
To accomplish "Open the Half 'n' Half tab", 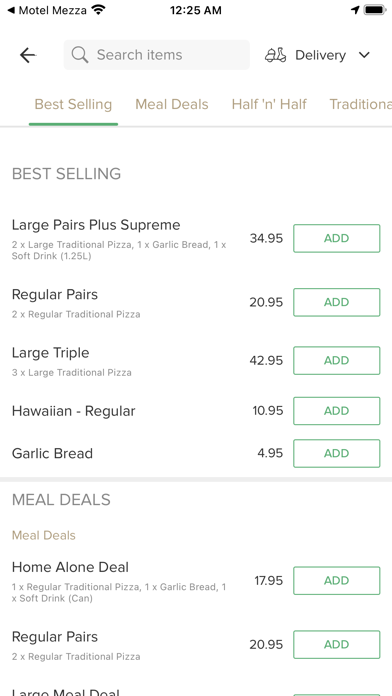I will pyautogui.click(x=269, y=104).
